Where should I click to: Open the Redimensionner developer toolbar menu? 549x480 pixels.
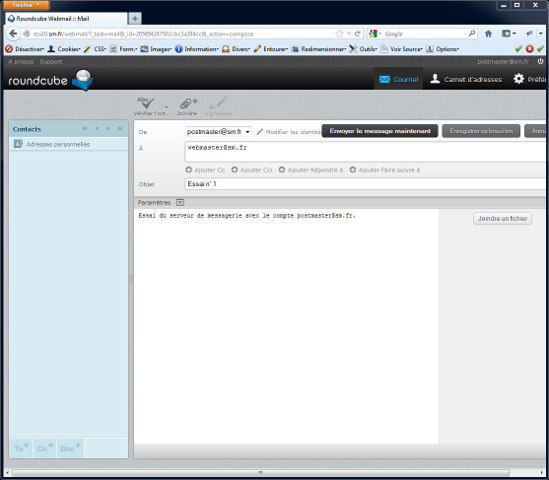coord(319,49)
